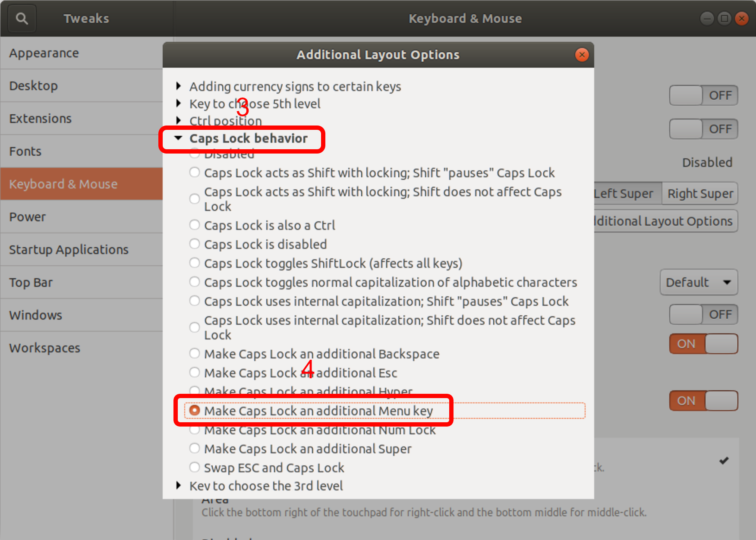Open the Default dropdown in background window

[x=699, y=283]
